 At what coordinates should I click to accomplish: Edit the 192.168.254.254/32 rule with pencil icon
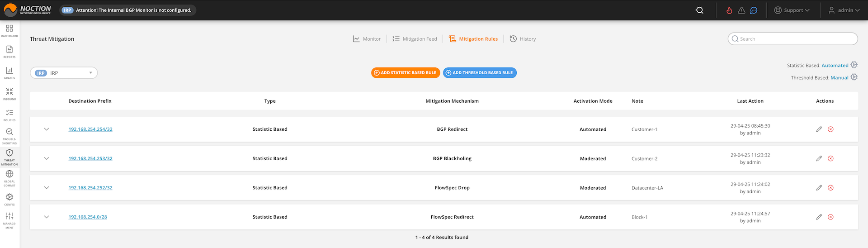coord(819,129)
